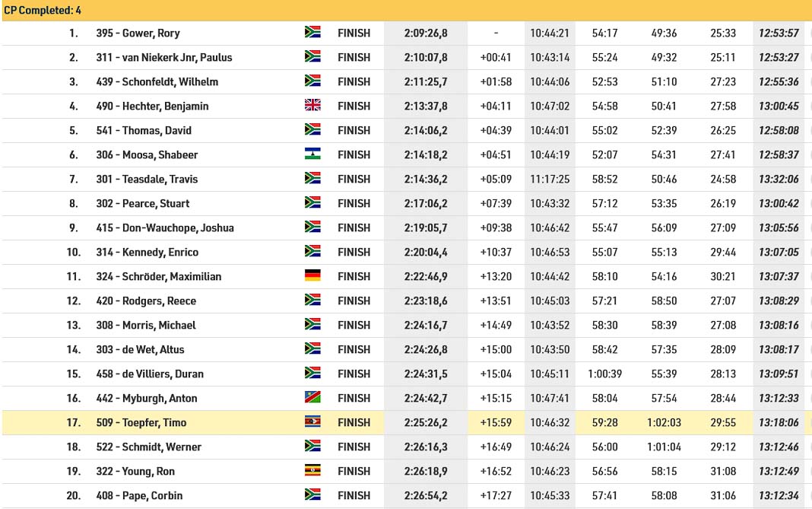Click the CP Completed: 4 header bar
The image size is (812, 509).
(406, 11)
